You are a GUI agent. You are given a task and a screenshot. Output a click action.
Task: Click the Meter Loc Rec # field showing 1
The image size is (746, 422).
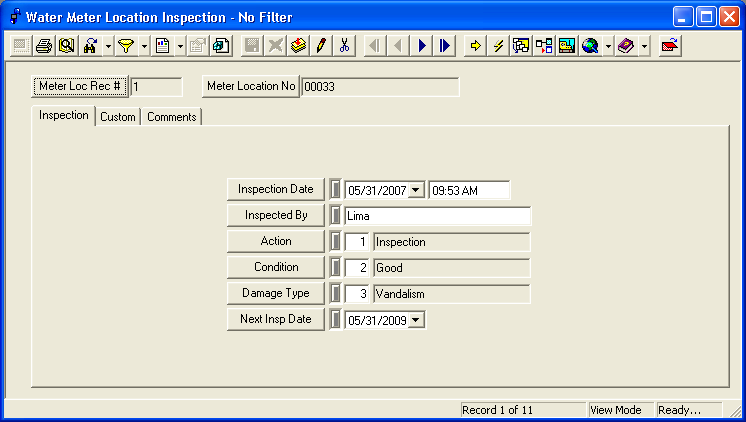(x=156, y=87)
